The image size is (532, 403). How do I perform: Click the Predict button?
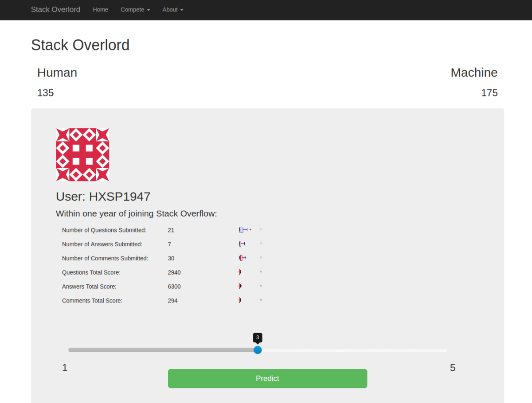coord(267,378)
